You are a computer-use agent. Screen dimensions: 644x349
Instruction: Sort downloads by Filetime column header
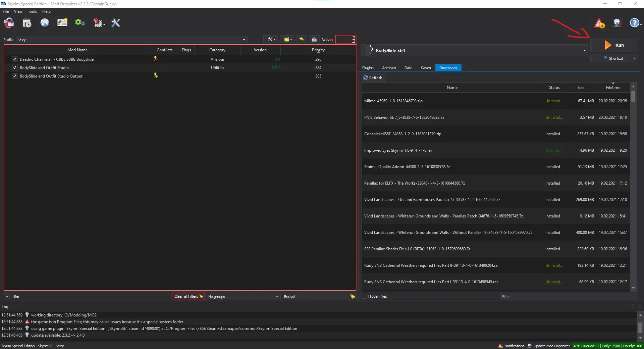[613, 87]
